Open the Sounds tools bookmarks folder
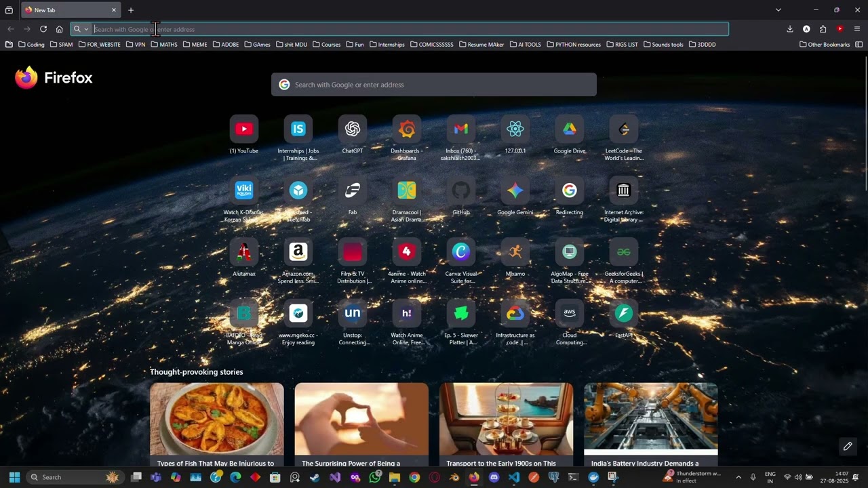868x488 pixels. tap(663, 45)
